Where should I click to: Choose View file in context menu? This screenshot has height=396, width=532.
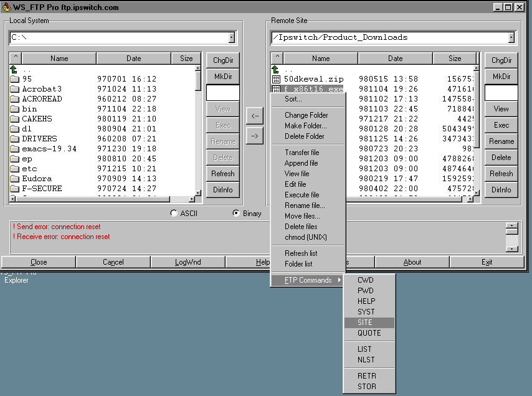308,174
